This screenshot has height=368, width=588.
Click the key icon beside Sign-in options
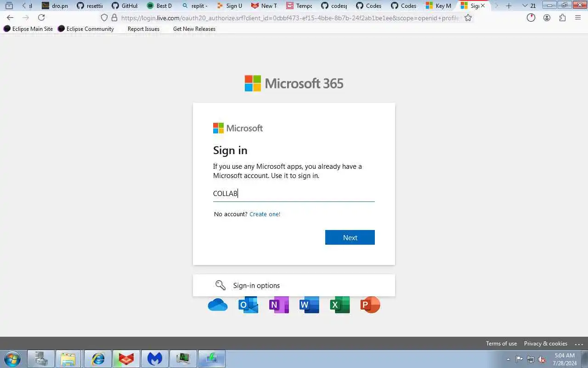click(220, 285)
